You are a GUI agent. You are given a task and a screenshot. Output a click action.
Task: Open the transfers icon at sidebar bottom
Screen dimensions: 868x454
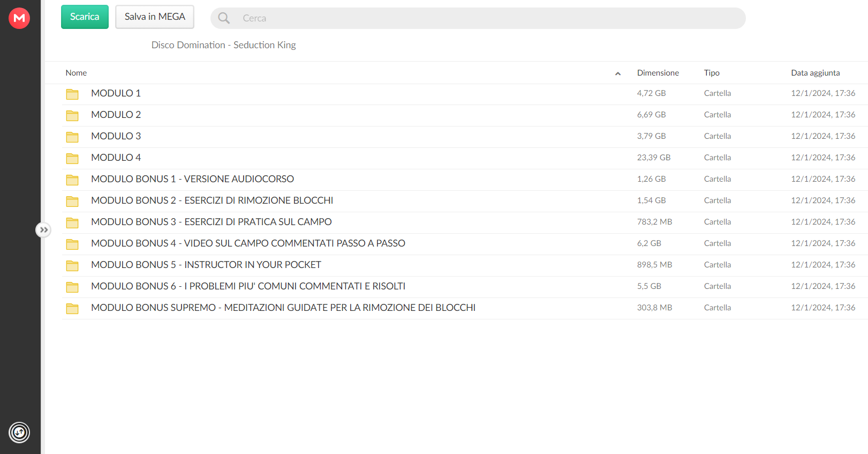click(19, 433)
